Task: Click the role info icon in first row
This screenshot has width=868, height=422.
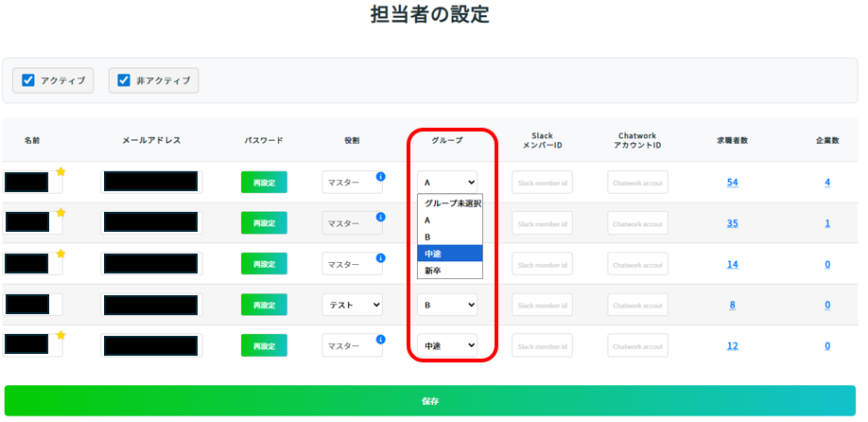Action: (380, 176)
